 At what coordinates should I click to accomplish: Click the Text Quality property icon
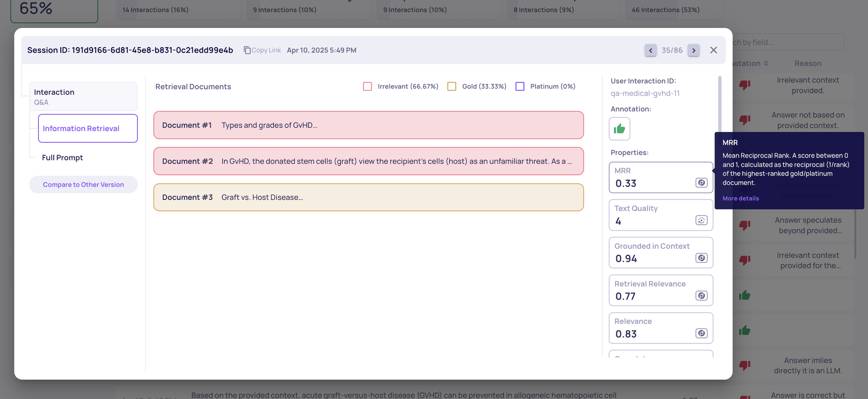point(701,220)
